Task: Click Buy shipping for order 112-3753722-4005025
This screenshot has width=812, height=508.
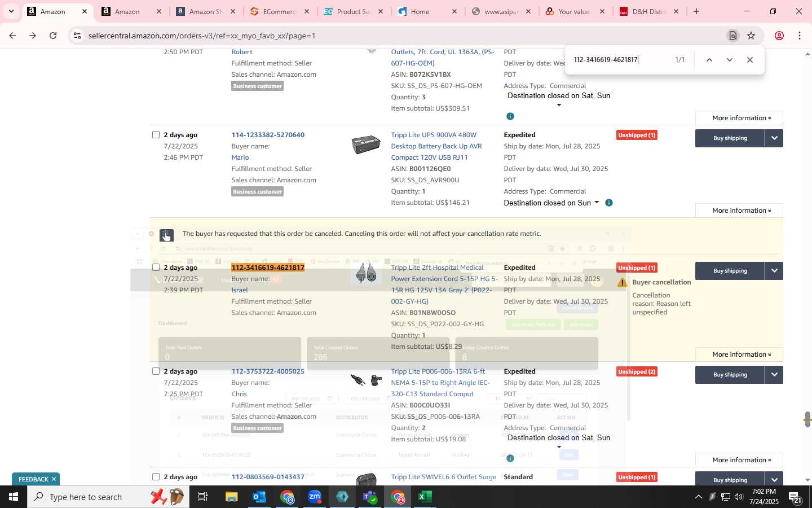Action: (x=730, y=375)
